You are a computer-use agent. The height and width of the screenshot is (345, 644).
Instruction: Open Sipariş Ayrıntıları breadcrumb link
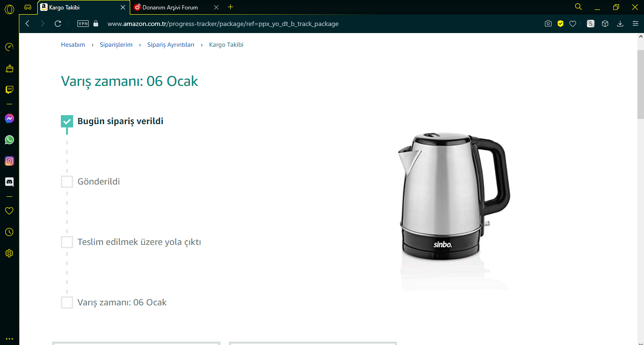(x=171, y=45)
